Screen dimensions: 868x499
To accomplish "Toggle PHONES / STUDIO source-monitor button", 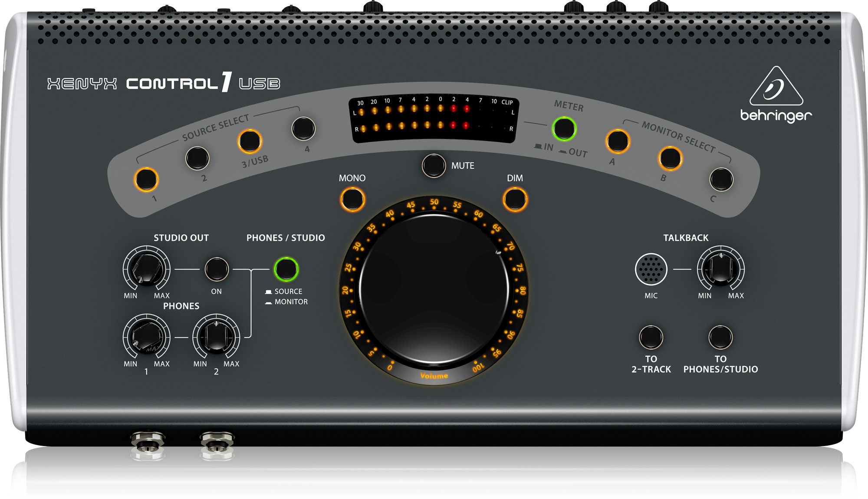I will [286, 269].
